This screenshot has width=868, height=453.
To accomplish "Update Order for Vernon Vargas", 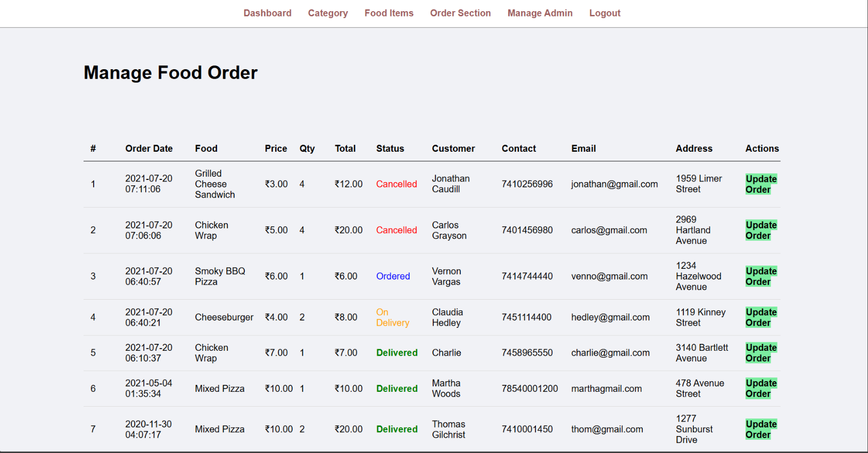I will (761, 276).
